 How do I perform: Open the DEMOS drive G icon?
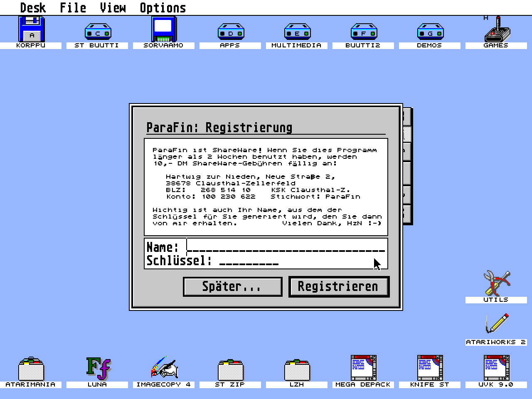tap(430, 32)
